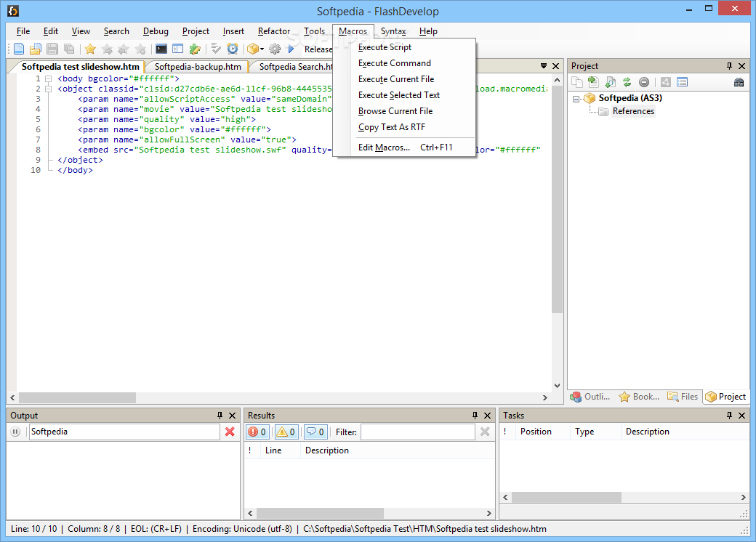Toggle the messages filter button in Results
Screen dimensions: 756x542
click(x=315, y=432)
